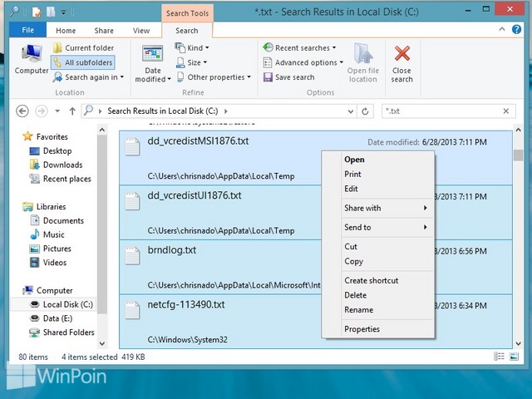The image size is (532, 399).
Task: Expand the Size filter dropdown
Action: [x=192, y=62]
